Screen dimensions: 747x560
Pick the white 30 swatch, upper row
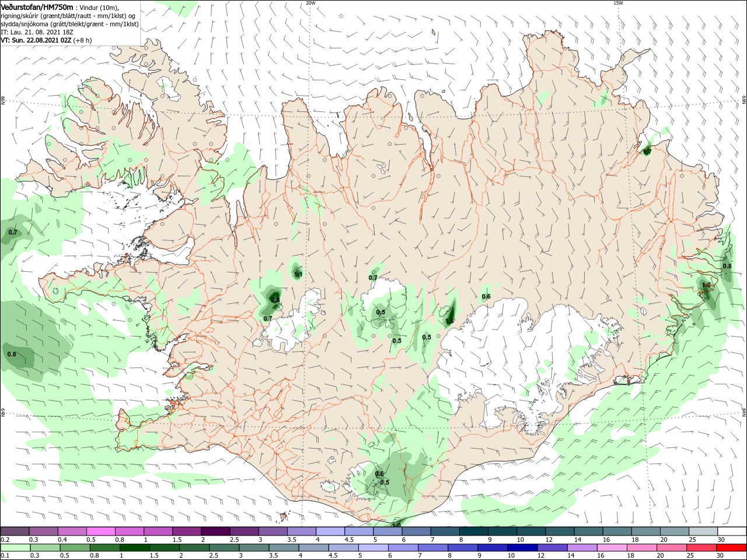[x=732, y=531]
